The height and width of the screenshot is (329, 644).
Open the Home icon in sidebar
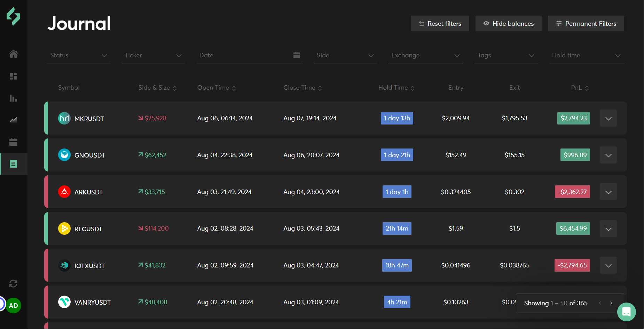tap(14, 54)
